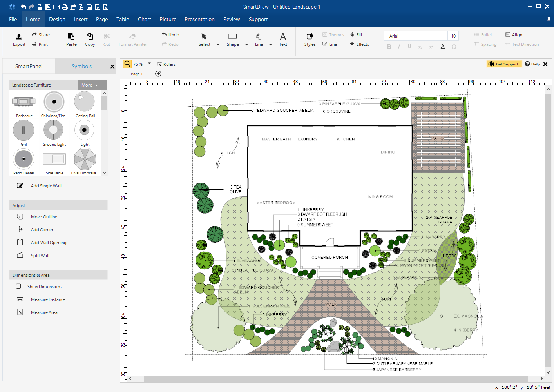Toggle Rulers visibility
The height and width of the screenshot is (392, 554).
click(165, 64)
